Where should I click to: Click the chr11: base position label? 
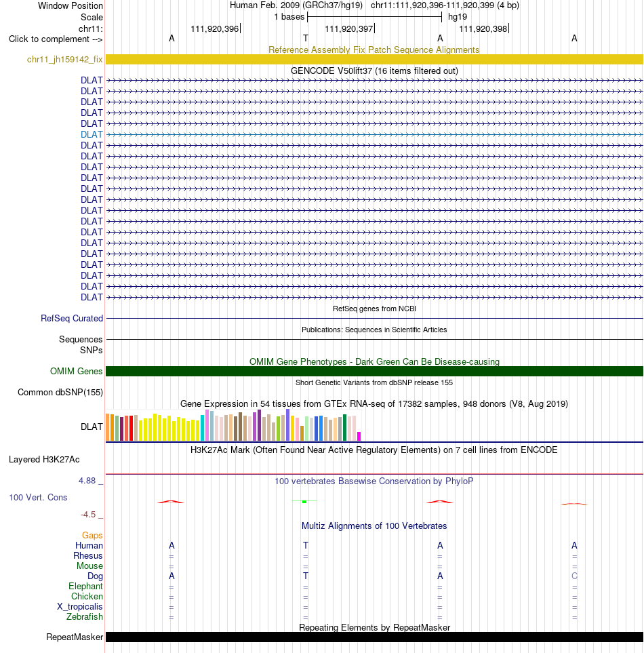click(x=90, y=28)
